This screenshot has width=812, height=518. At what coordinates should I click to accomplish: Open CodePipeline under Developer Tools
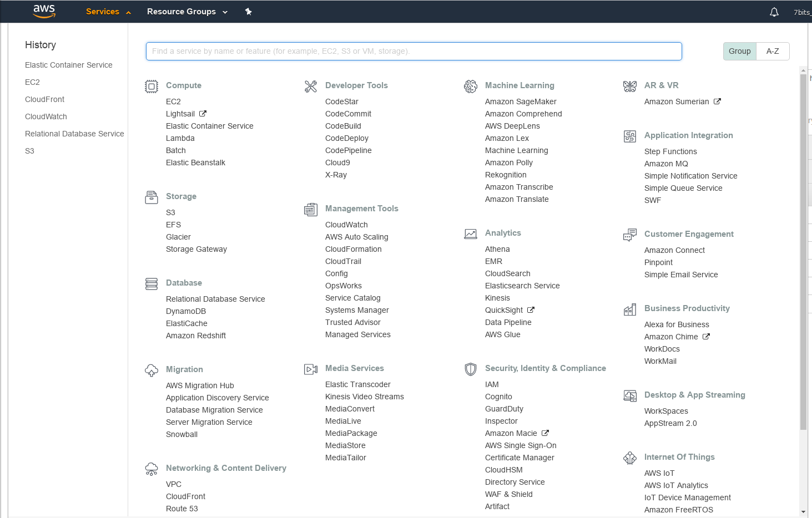(x=349, y=150)
